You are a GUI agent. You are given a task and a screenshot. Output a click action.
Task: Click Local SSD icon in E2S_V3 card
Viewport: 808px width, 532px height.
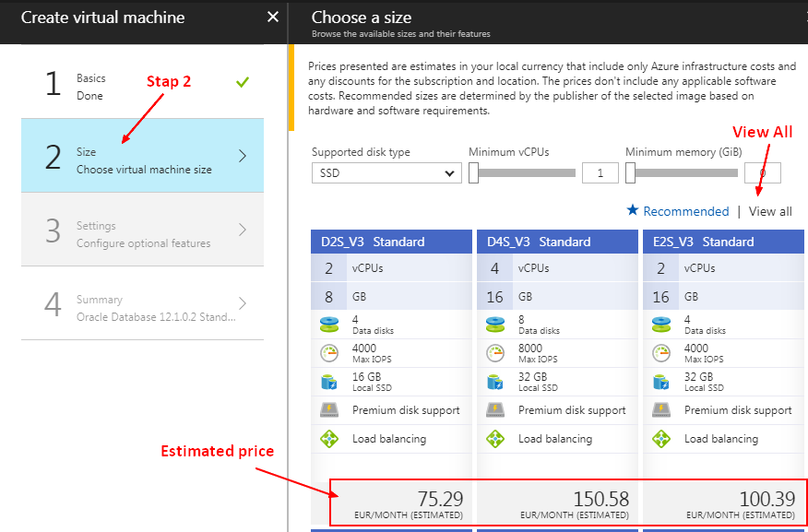pos(660,382)
